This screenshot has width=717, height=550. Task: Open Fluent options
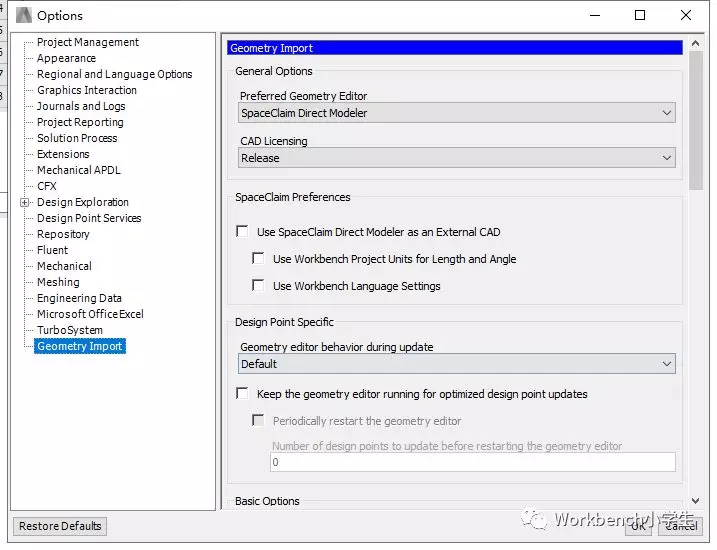click(x=52, y=250)
